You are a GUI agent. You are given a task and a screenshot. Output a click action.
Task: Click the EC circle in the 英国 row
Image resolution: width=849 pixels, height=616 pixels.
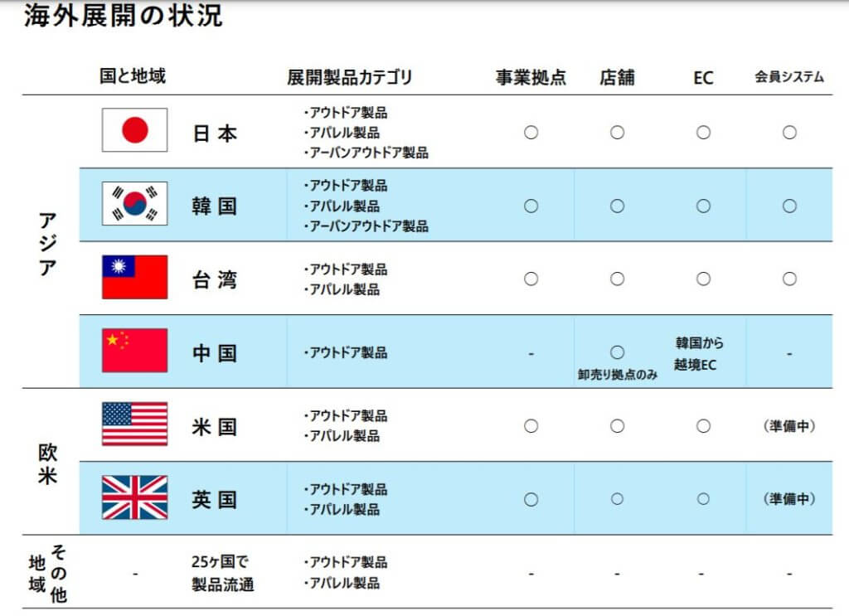[703, 499]
